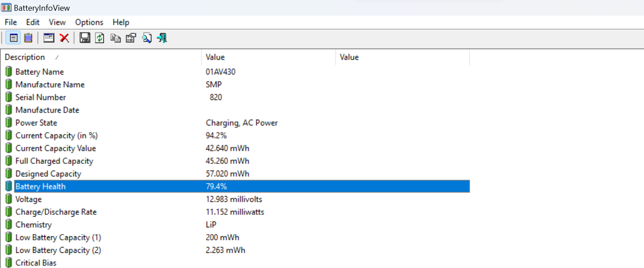Screen dimensions: 644x268
Task: Click the 12.983 millivolts value
Action: 234,199
